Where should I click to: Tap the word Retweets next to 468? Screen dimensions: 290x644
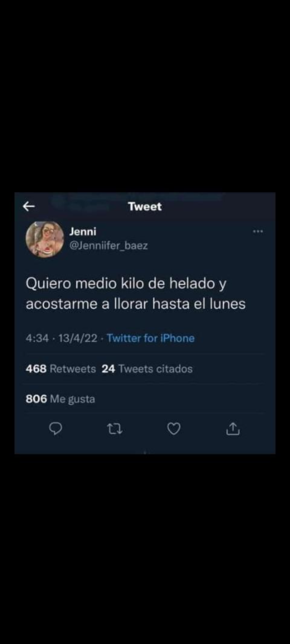(x=73, y=369)
